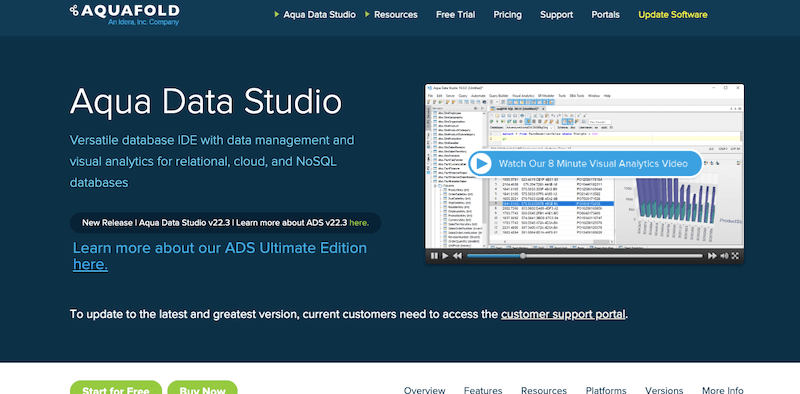The width and height of the screenshot is (800, 394).
Task: Open the customer support portal link
Action: 563,314
